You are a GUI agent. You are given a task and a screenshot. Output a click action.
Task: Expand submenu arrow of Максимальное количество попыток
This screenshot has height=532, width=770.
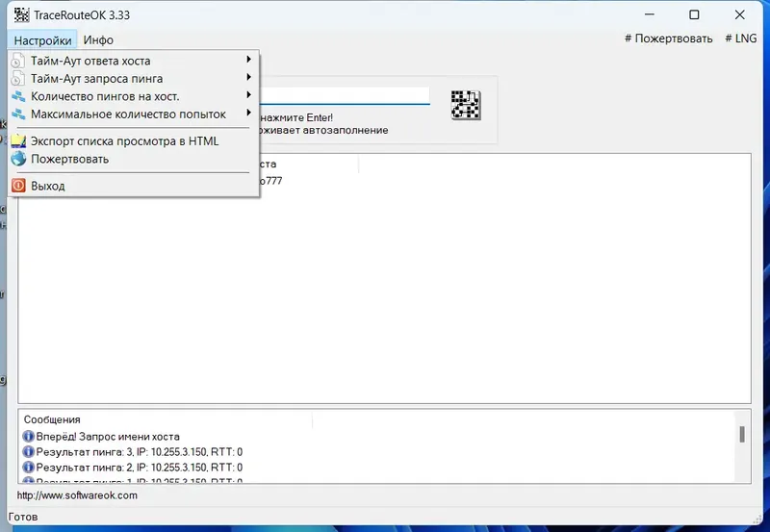point(249,113)
